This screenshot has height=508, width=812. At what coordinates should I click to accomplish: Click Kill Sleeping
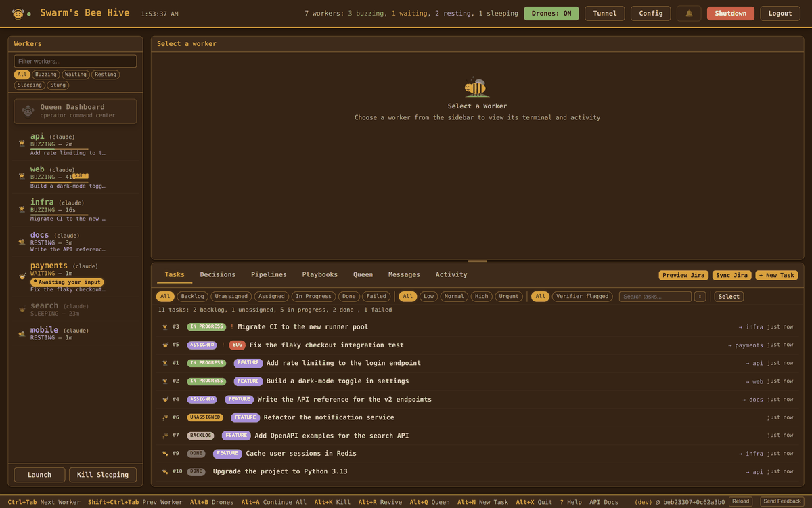tap(103, 475)
